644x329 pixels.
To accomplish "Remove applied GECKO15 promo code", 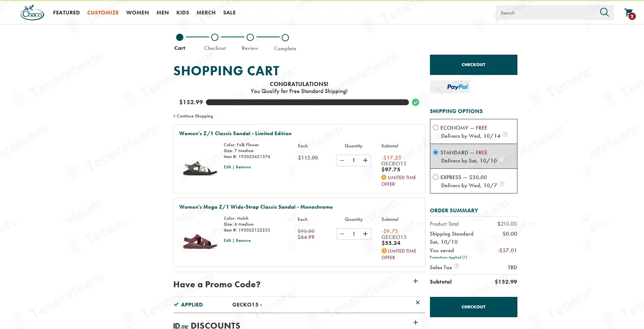I will click(418, 302).
